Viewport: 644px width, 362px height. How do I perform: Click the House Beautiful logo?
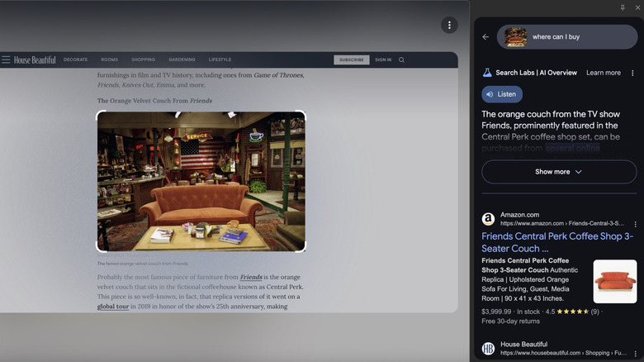pos(35,60)
